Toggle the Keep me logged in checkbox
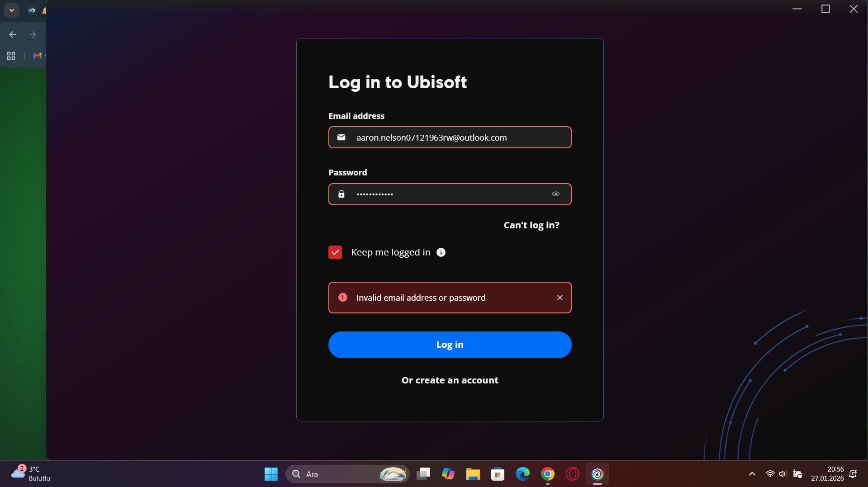Image resolution: width=868 pixels, height=487 pixels. click(335, 252)
